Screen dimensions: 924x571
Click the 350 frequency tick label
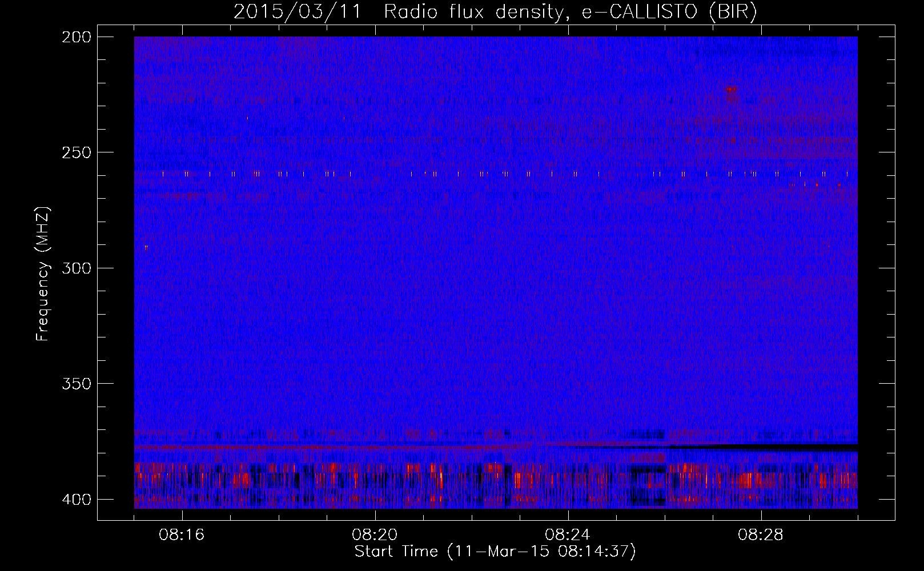point(76,384)
